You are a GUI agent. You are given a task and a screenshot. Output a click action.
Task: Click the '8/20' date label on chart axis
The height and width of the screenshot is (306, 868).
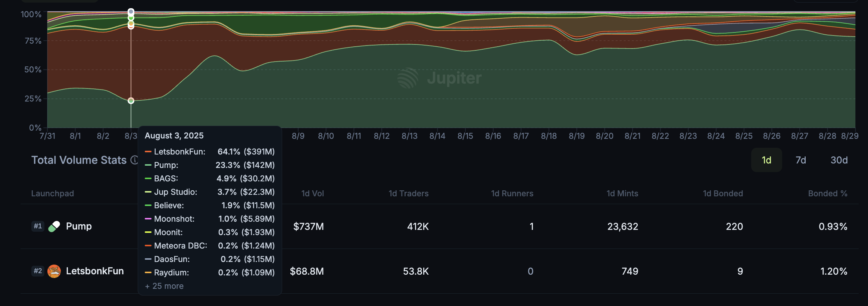[x=605, y=136]
